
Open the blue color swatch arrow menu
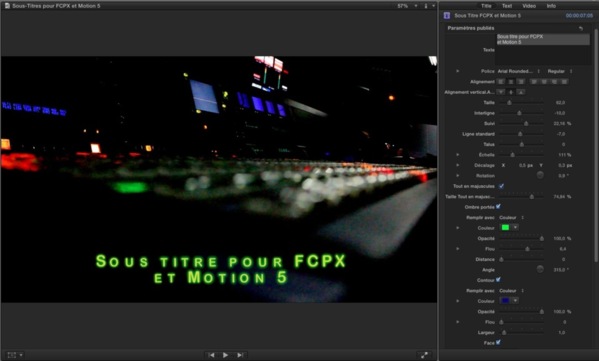515,301
